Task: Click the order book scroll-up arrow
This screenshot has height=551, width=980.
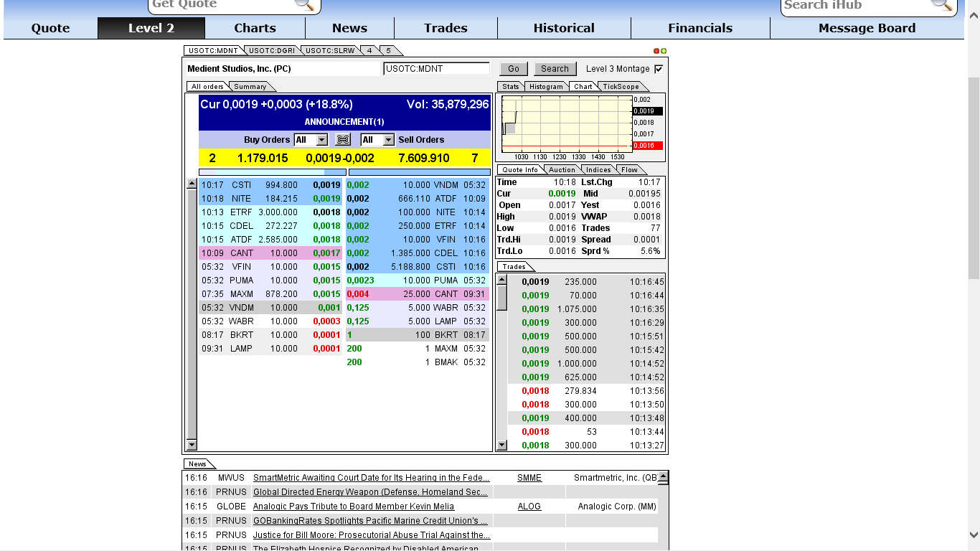Action: click(x=192, y=184)
